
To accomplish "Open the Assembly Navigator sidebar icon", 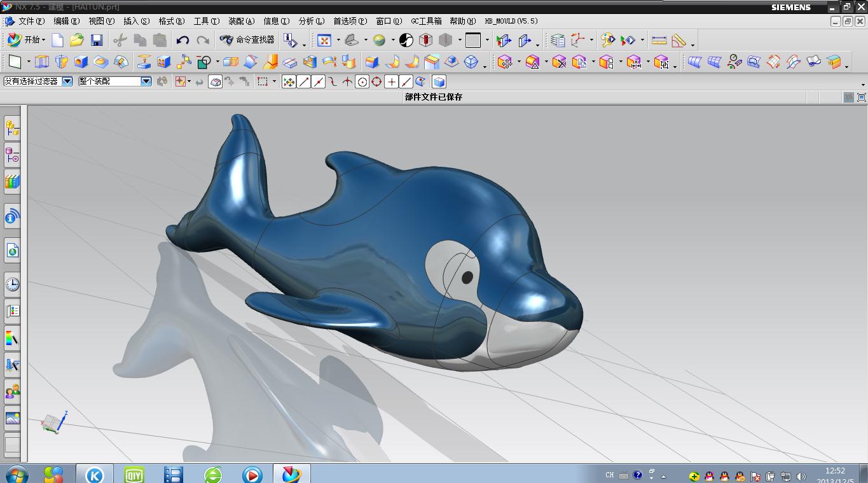I will [12, 128].
